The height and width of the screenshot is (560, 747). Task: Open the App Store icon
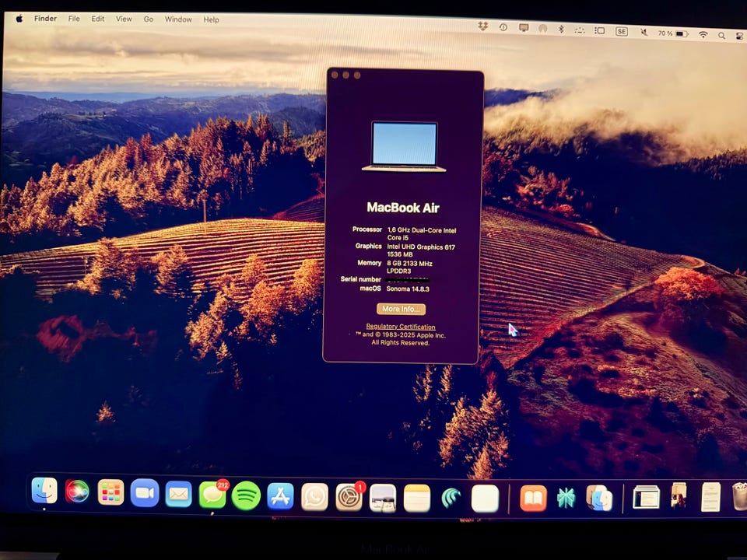click(x=280, y=496)
